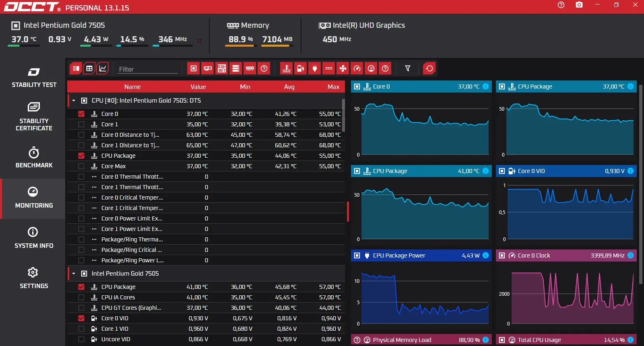Select the Core 0 Thermal Thrott... row name
The image size is (644, 346).
[x=132, y=177]
